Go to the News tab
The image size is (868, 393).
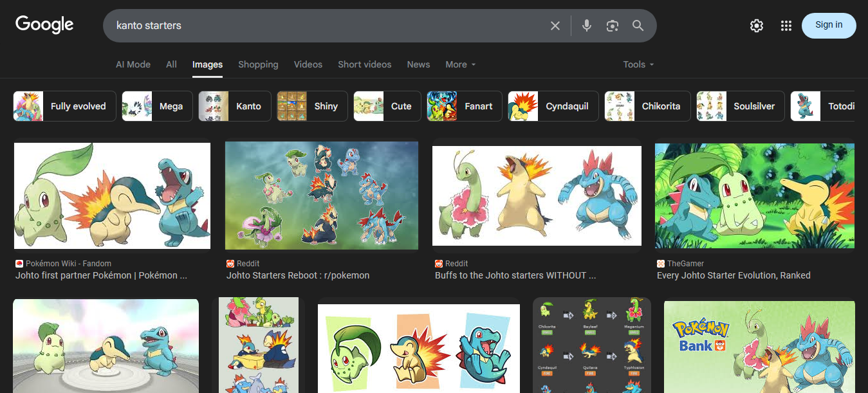[x=418, y=64]
